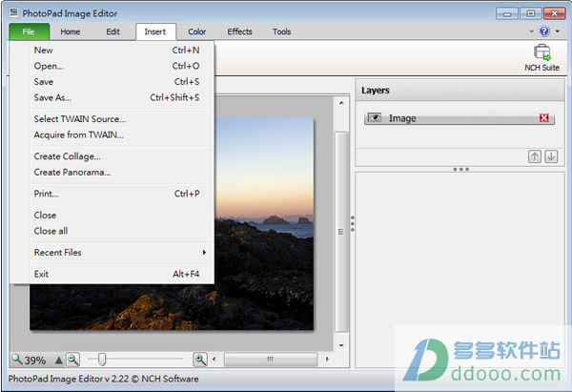Viewport: 572px width, 392px height.
Task: Click the PhotoPad v 2.22 status bar text
Action: [x=103, y=379]
